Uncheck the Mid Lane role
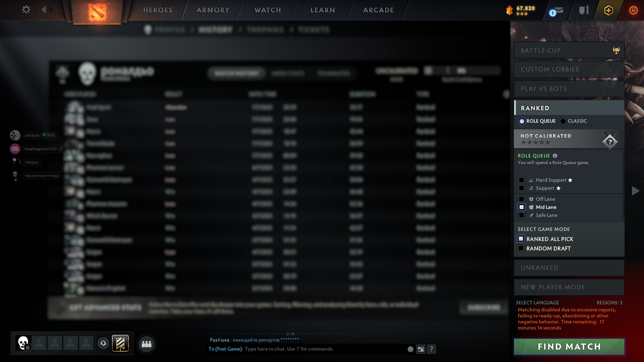The height and width of the screenshot is (362, 644). point(522,207)
